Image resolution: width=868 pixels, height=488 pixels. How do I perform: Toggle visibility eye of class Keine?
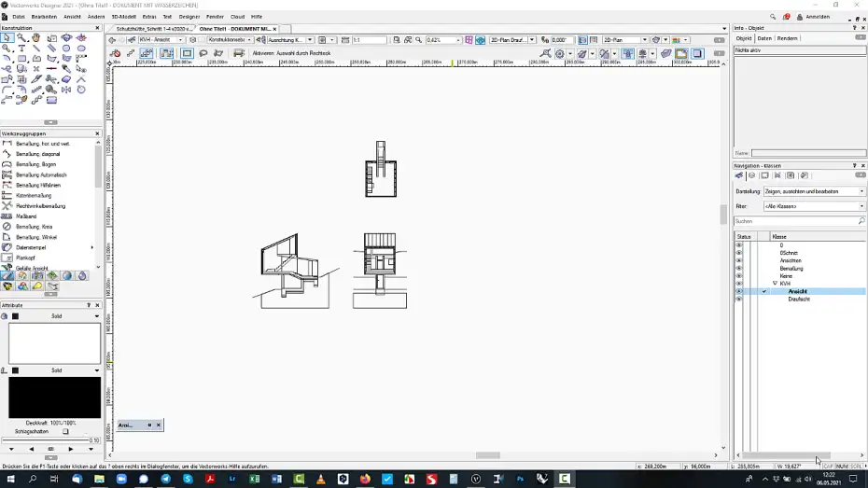pos(738,276)
